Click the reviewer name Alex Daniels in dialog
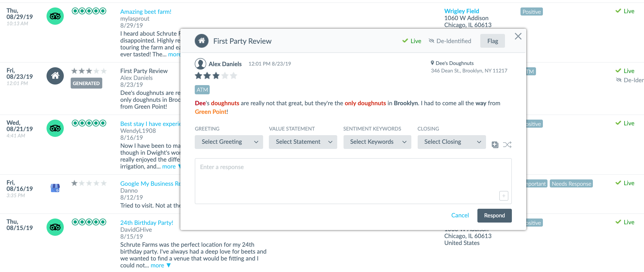The image size is (644, 272). coord(225,64)
